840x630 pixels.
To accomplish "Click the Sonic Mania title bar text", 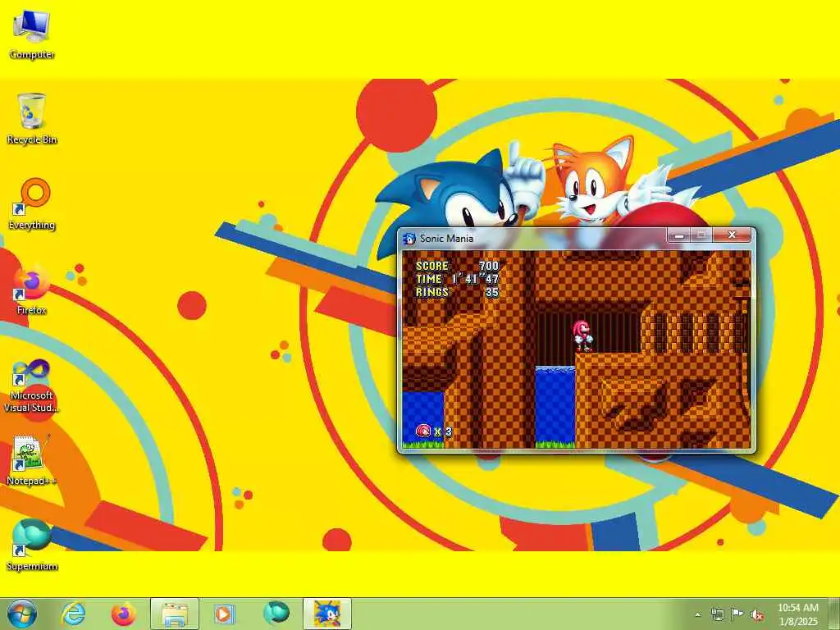I will [x=446, y=239].
